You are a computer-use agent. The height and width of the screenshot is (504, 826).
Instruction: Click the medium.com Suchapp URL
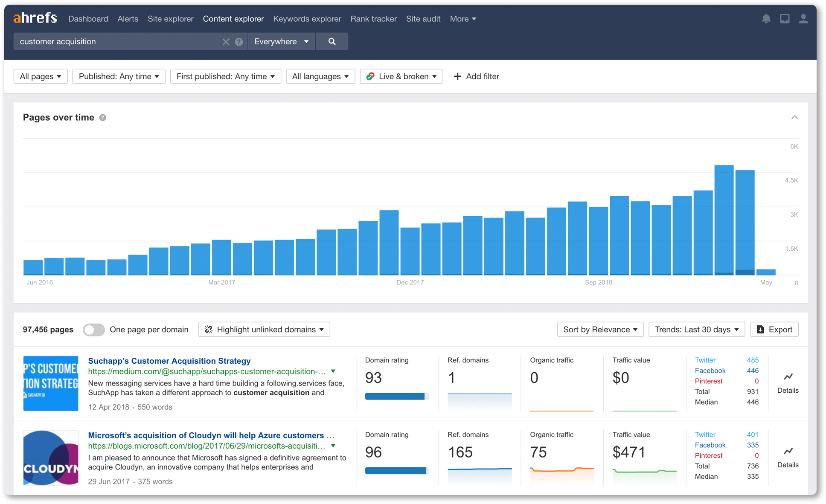[207, 371]
